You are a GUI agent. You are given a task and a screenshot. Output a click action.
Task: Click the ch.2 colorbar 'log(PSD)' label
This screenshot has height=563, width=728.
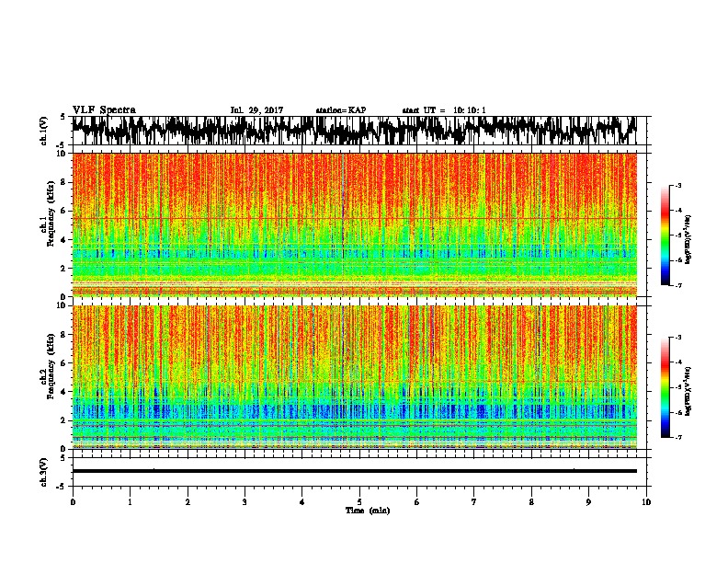click(x=688, y=391)
